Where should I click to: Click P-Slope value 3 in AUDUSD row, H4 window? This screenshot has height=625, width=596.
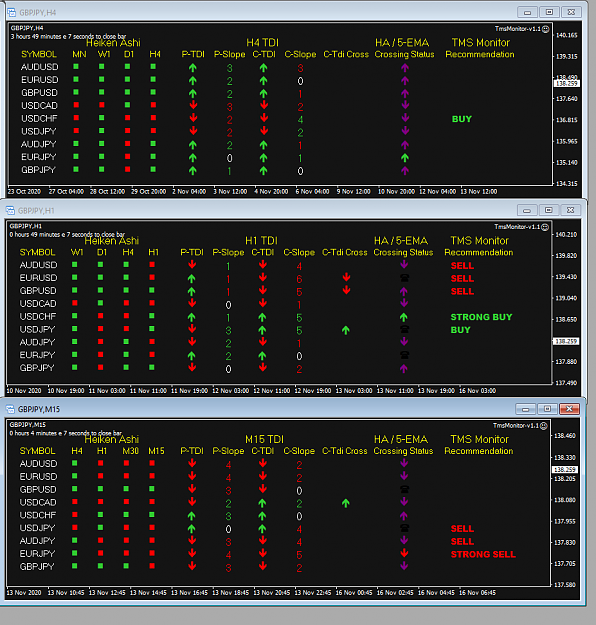point(229,68)
